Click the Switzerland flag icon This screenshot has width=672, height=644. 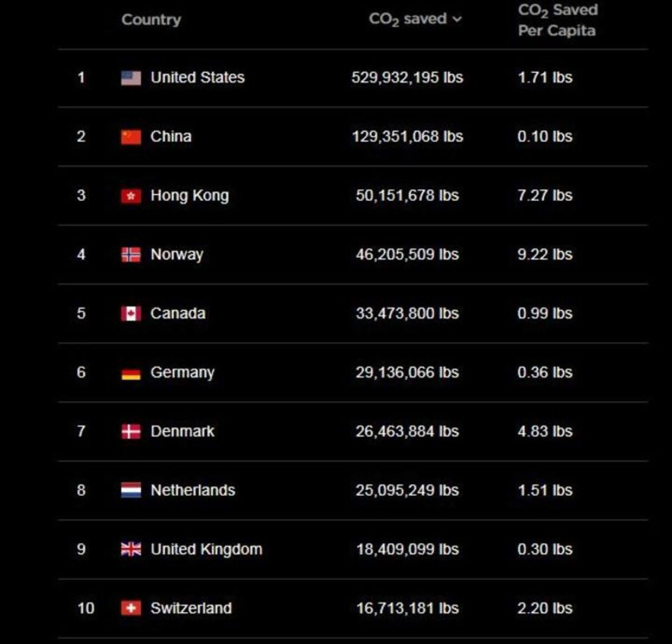pyautogui.click(x=131, y=608)
